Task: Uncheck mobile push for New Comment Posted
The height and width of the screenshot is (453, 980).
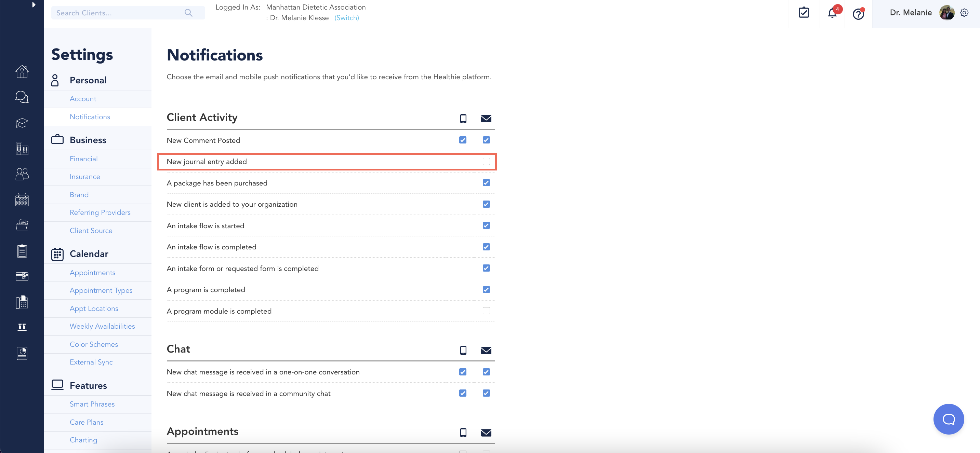Action: 463,140
